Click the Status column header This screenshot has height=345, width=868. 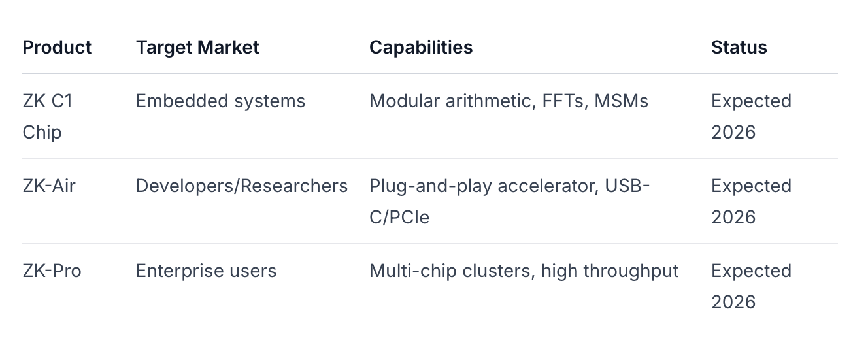739,48
